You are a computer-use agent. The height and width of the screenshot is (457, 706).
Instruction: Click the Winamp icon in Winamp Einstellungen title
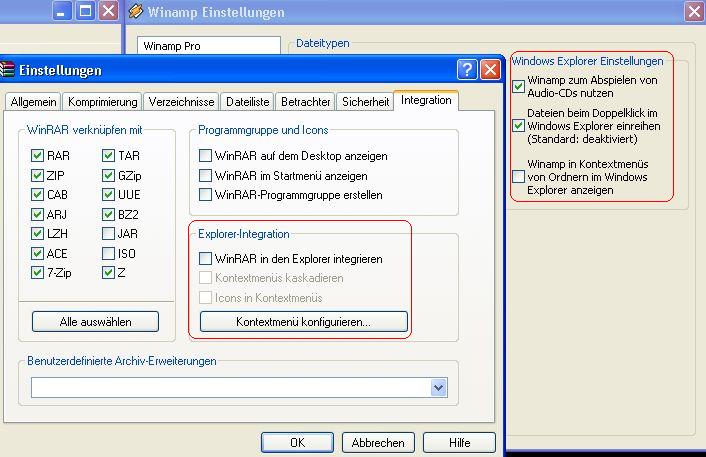click(x=136, y=12)
